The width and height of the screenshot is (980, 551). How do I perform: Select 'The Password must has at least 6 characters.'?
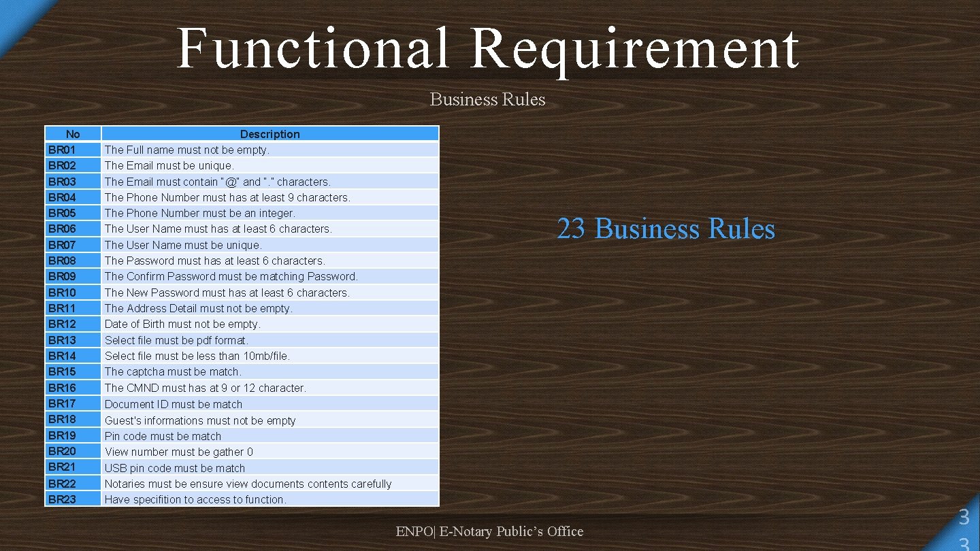tap(270, 261)
